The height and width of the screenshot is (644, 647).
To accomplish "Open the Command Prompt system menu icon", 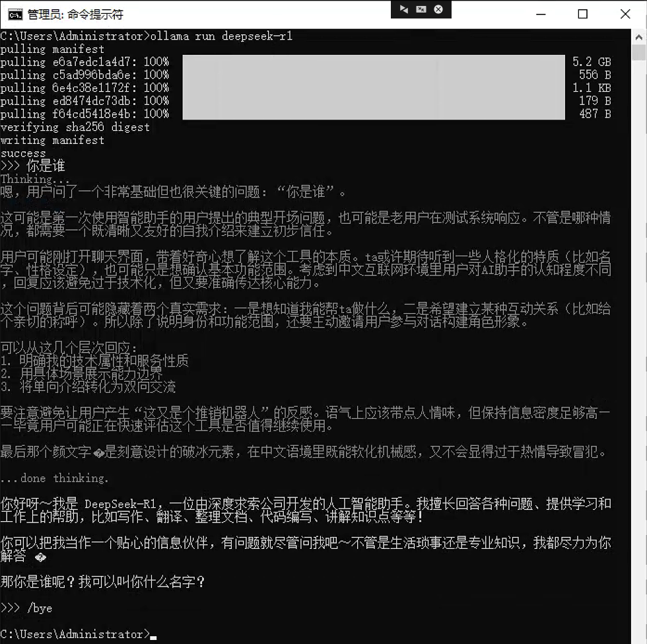I will tap(15, 15).
